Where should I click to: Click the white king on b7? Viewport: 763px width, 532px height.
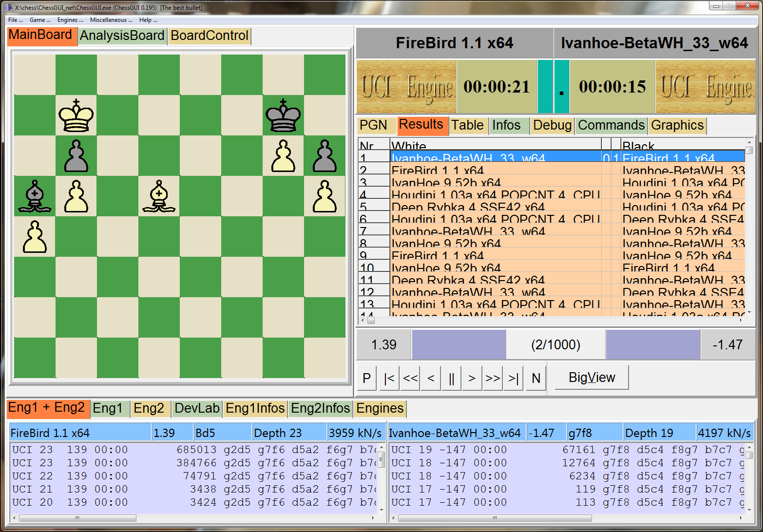coord(76,115)
